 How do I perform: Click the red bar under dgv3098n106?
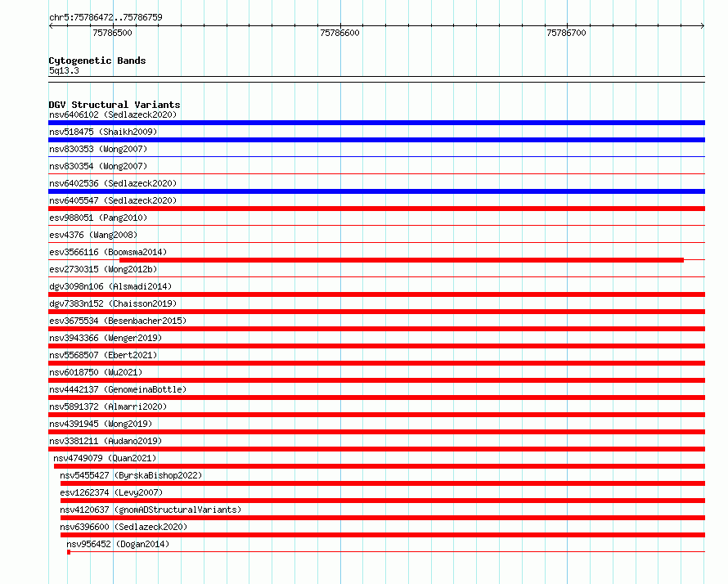pos(376,294)
